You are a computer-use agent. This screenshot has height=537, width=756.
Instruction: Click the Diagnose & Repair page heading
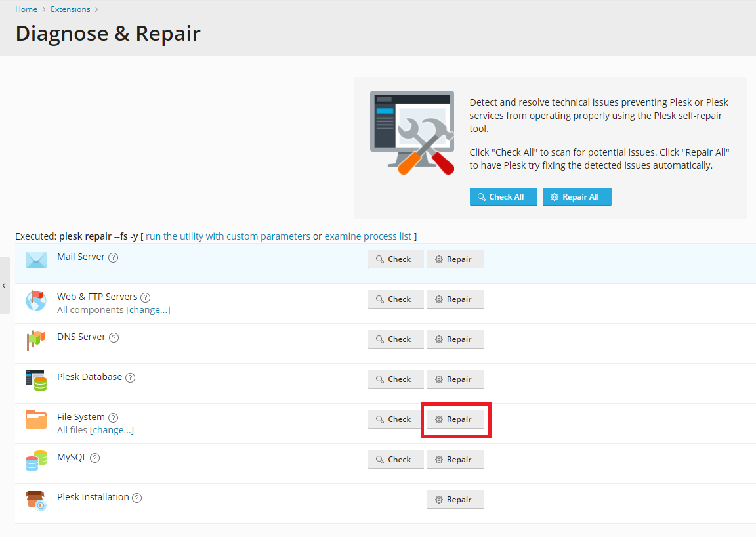[108, 33]
